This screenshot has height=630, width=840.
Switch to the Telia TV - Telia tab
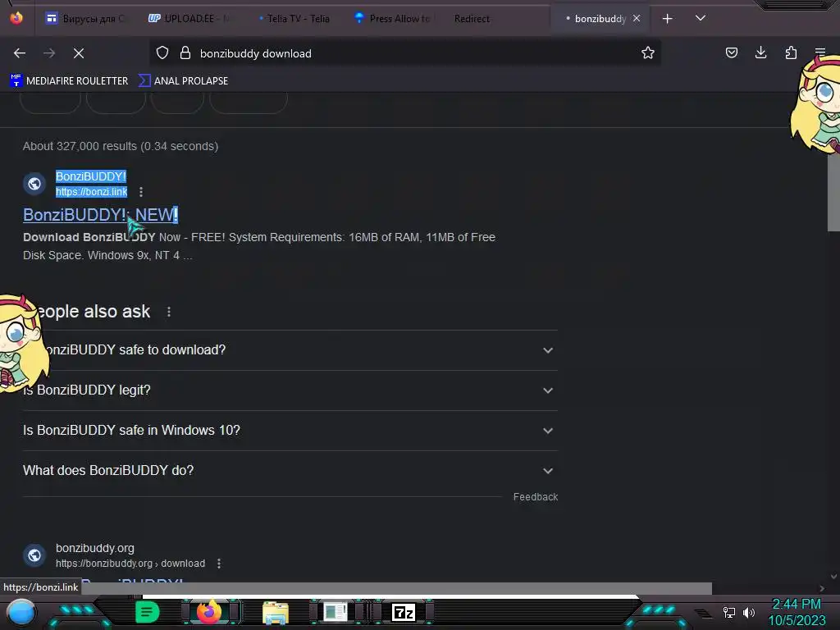[x=294, y=19]
